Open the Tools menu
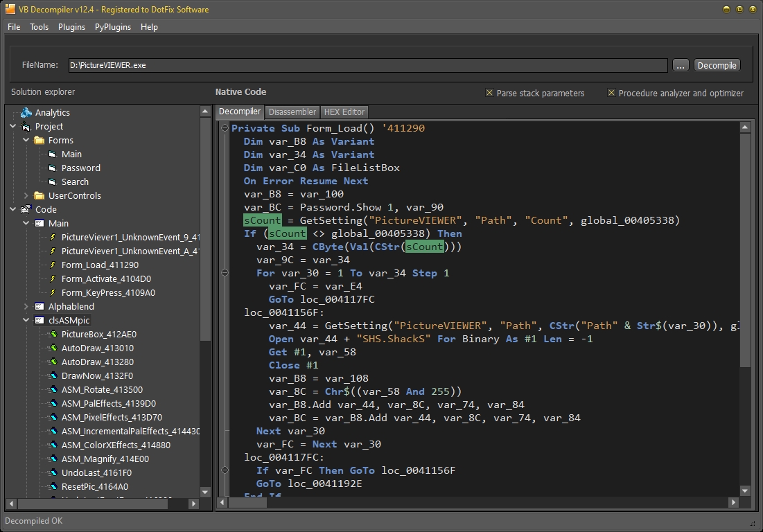This screenshot has width=763, height=532. (39, 27)
